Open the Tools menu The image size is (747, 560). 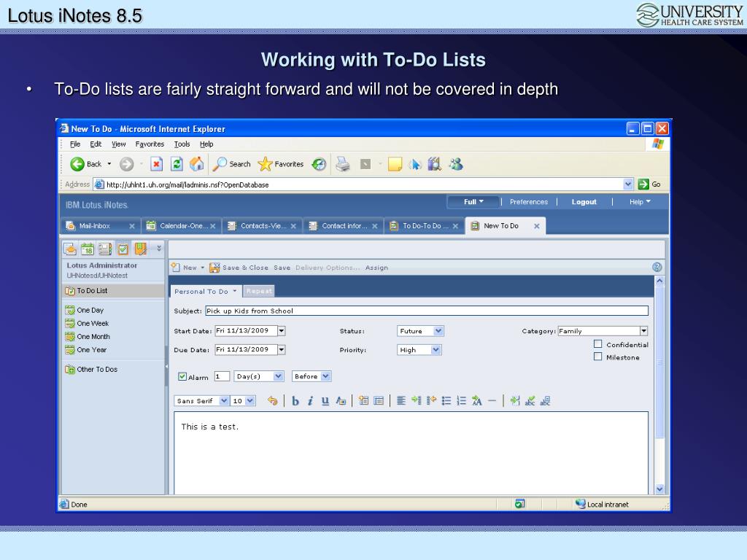182,144
